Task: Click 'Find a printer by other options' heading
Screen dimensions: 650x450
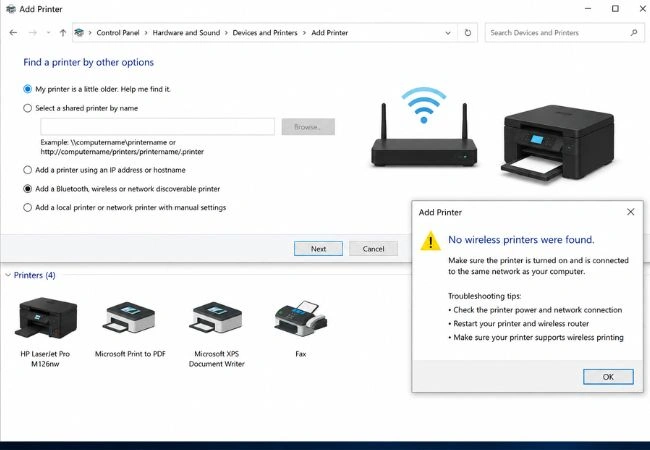Action: coord(88,62)
